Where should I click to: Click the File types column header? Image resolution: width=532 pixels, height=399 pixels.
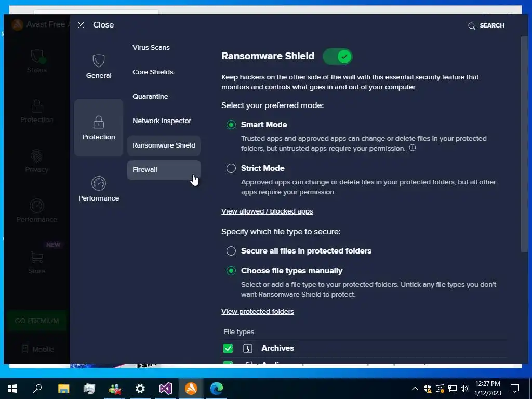(x=238, y=332)
